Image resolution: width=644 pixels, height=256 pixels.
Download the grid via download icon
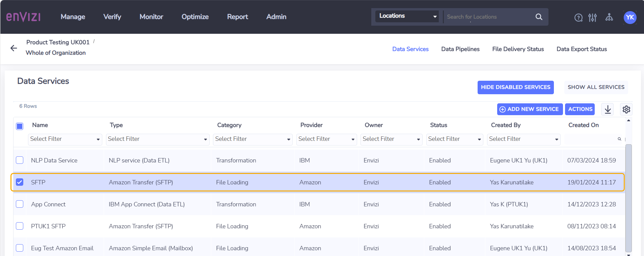[x=608, y=109]
